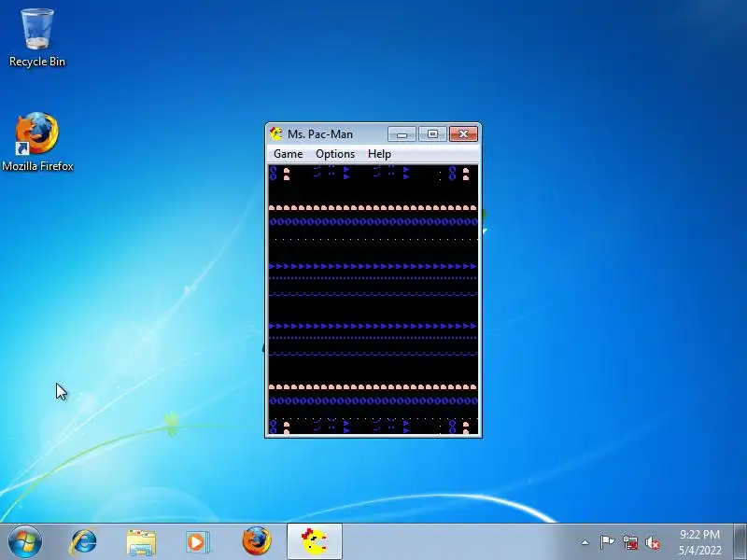Open Windows Media Player from the taskbar
This screenshot has width=747, height=560.
coord(197,542)
